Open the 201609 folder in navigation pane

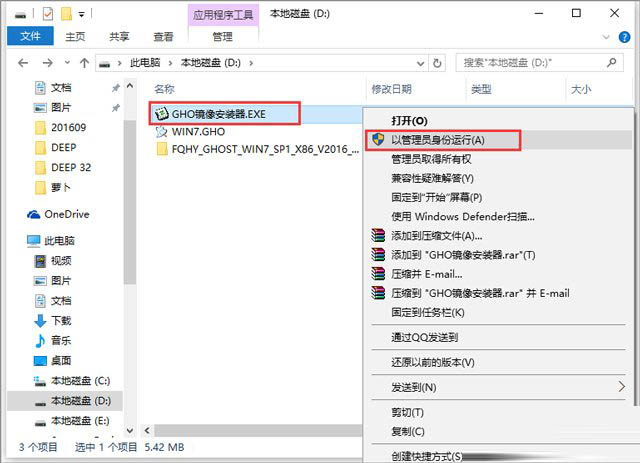point(69,127)
